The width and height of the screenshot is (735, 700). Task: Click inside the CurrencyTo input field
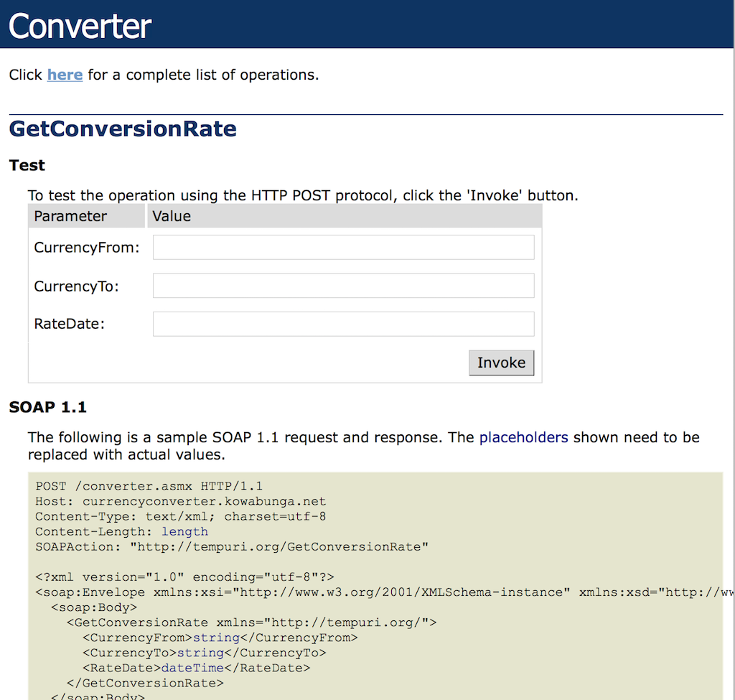(343, 285)
